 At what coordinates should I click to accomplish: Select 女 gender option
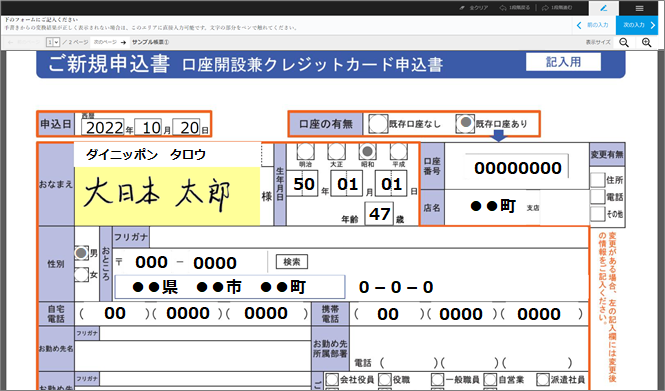point(81,274)
